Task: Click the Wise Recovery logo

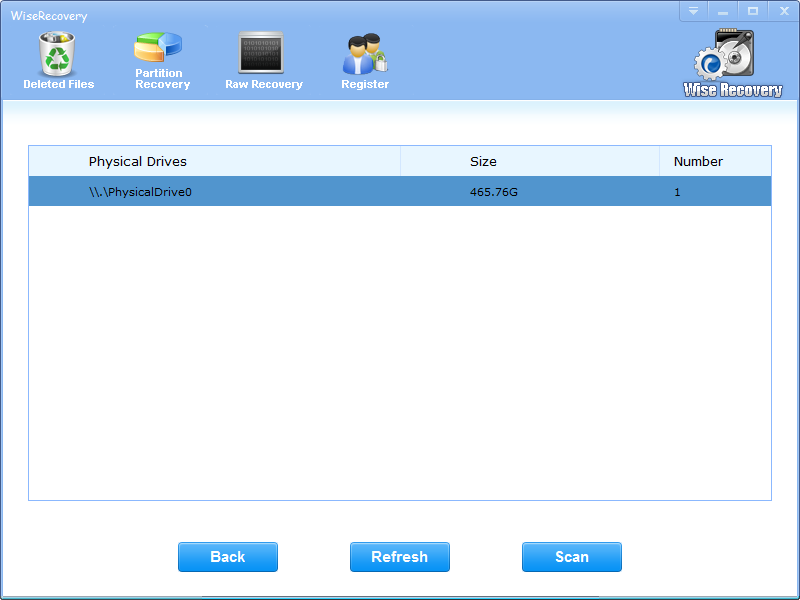Action: coord(732,64)
